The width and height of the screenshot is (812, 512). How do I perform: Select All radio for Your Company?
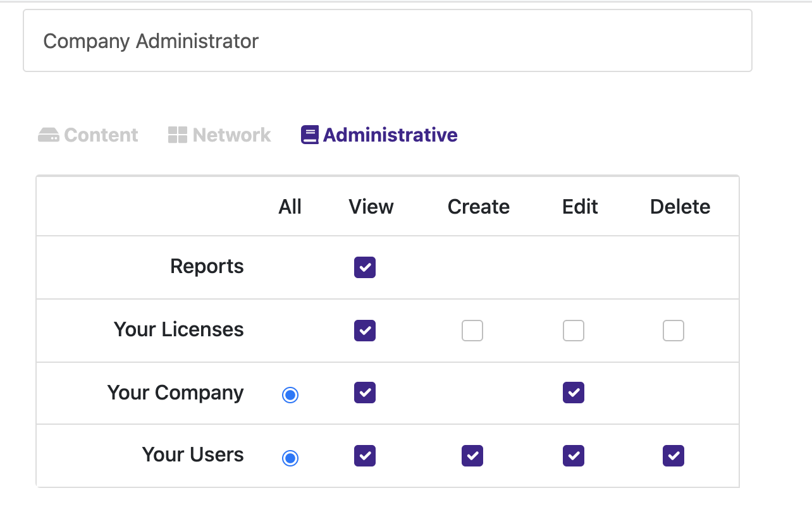pyautogui.click(x=290, y=395)
